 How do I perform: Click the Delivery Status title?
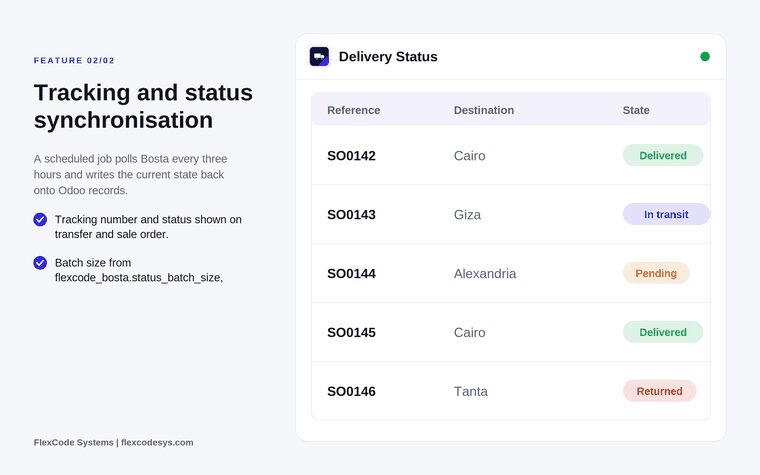point(388,57)
